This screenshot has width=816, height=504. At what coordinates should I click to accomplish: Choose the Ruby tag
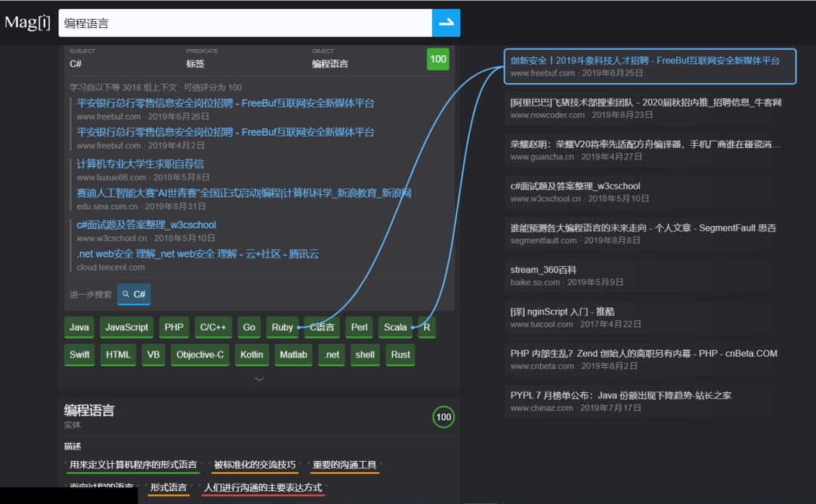pyautogui.click(x=282, y=327)
